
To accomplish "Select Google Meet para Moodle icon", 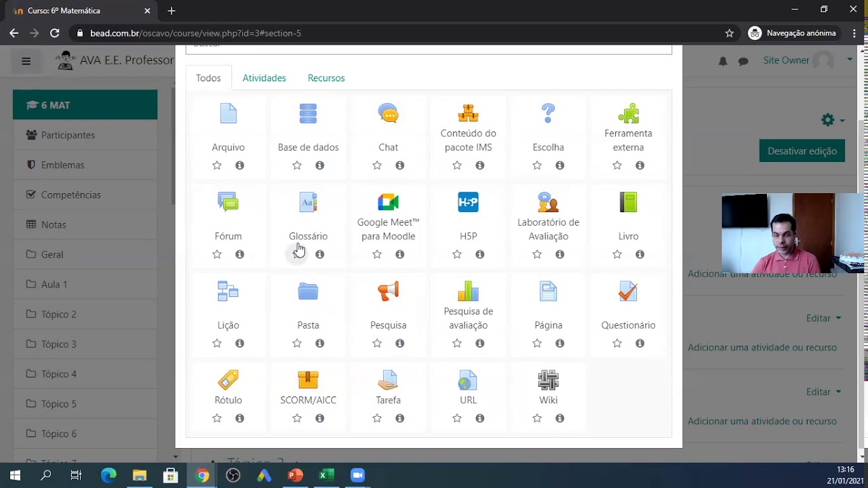I will [x=389, y=202].
